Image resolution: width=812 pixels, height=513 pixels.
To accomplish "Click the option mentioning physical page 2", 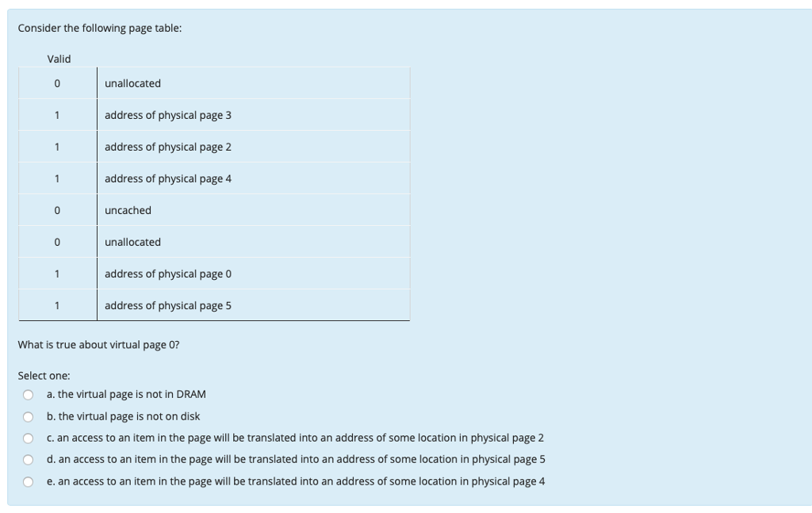I will 297,438.
